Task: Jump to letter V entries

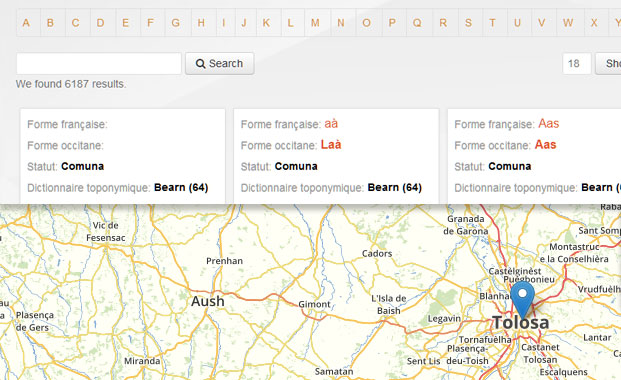Action: click(542, 23)
